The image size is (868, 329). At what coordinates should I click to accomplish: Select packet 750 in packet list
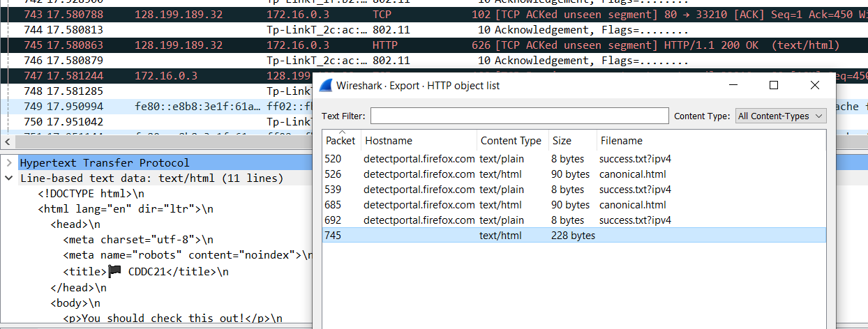pyautogui.click(x=157, y=121)
